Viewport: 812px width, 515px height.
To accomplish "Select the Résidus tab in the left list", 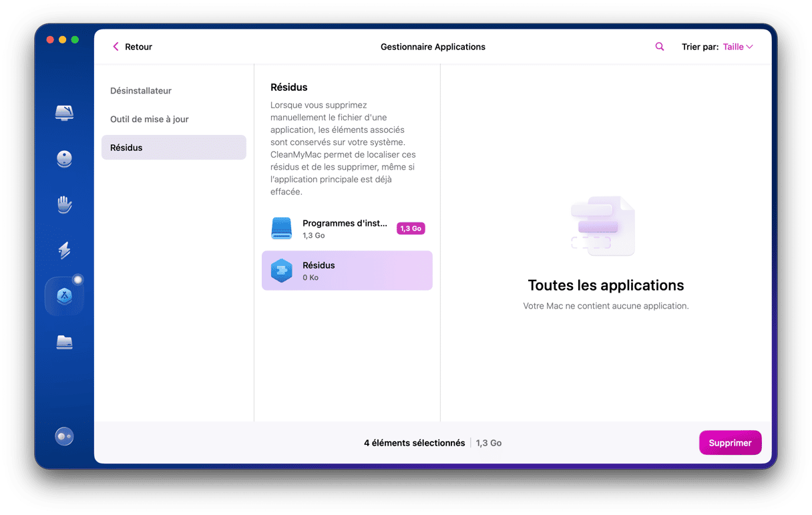I will [x=174, y=148].
